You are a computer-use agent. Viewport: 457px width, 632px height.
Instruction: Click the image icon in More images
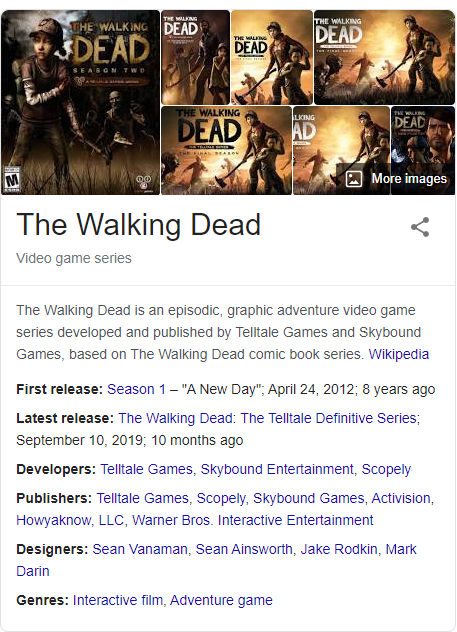[354, 179]
